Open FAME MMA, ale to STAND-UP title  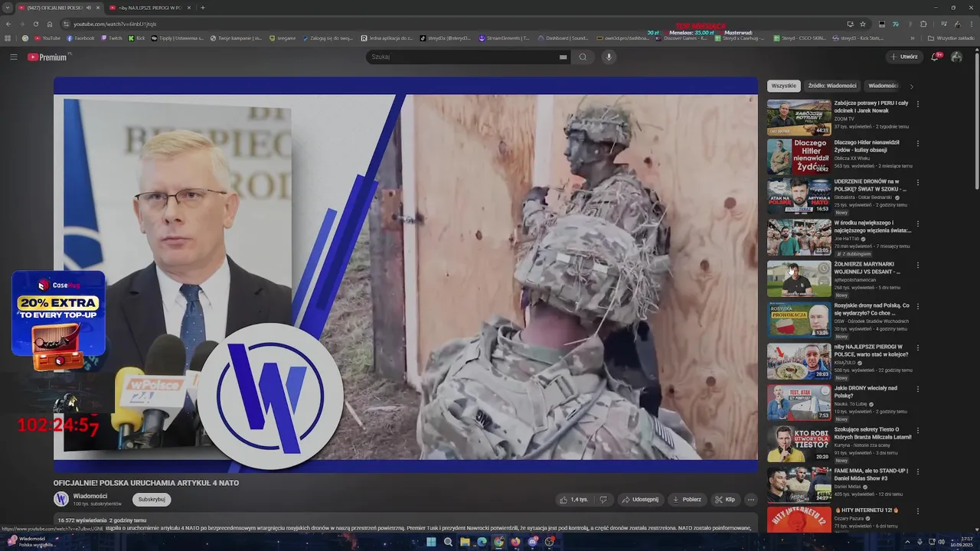pyautogui.click(x=871, y=474)
